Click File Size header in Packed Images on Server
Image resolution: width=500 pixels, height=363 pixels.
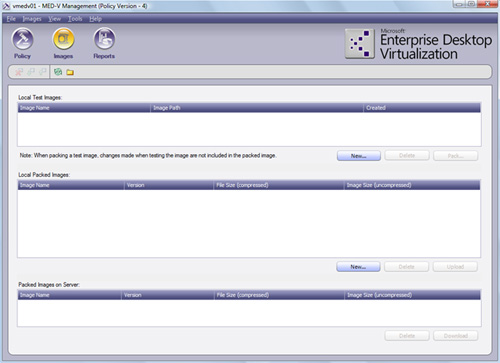point(279,295)
